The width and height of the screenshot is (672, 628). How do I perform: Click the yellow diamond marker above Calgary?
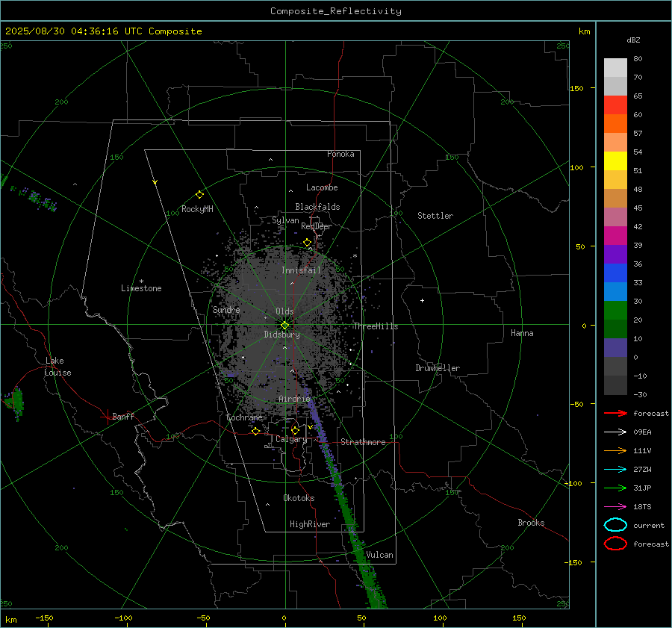295,430
